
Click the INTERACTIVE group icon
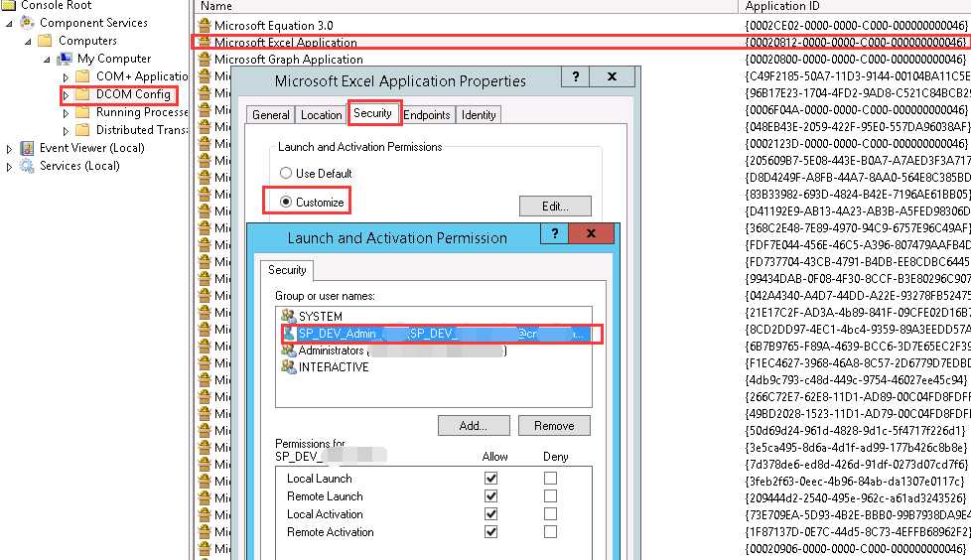(x=289, y=366)
